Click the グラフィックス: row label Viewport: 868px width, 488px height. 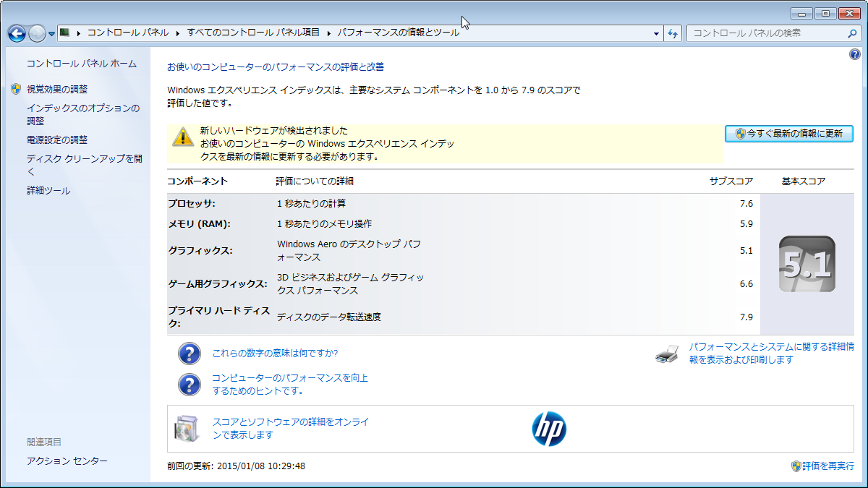point(200,251)
